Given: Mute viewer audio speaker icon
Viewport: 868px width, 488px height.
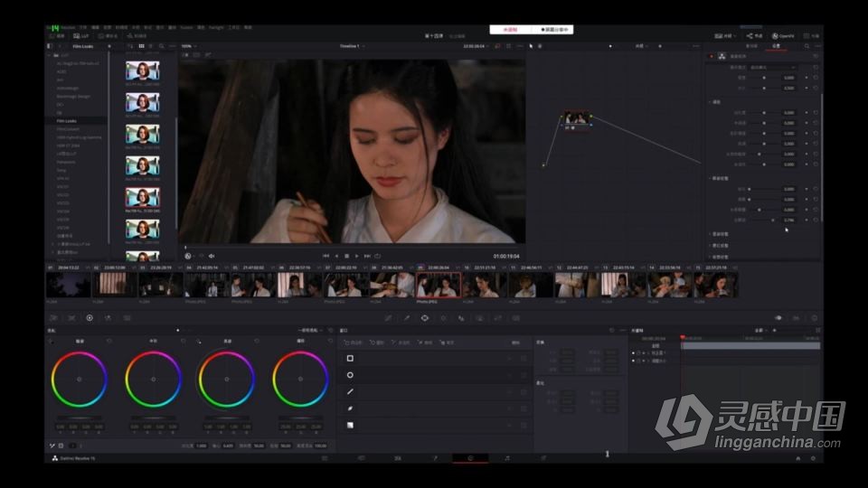Looking at the screenshot, I should [212, 256].
